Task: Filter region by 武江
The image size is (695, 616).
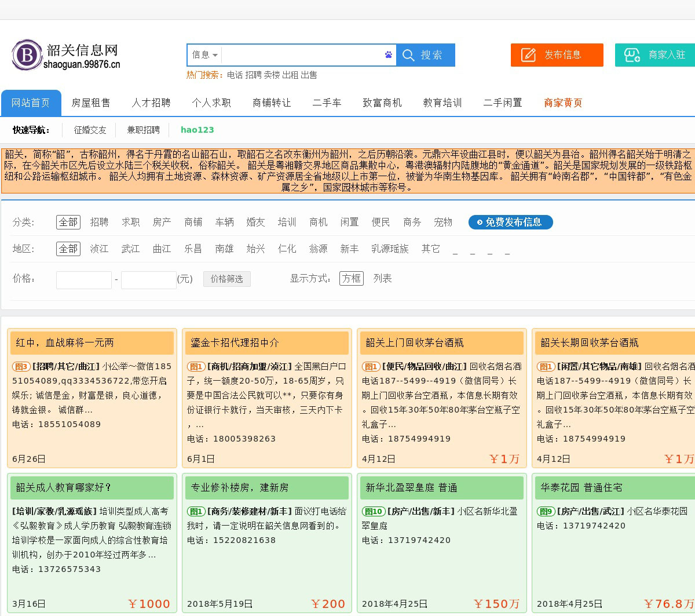Action: click(130, 249)
